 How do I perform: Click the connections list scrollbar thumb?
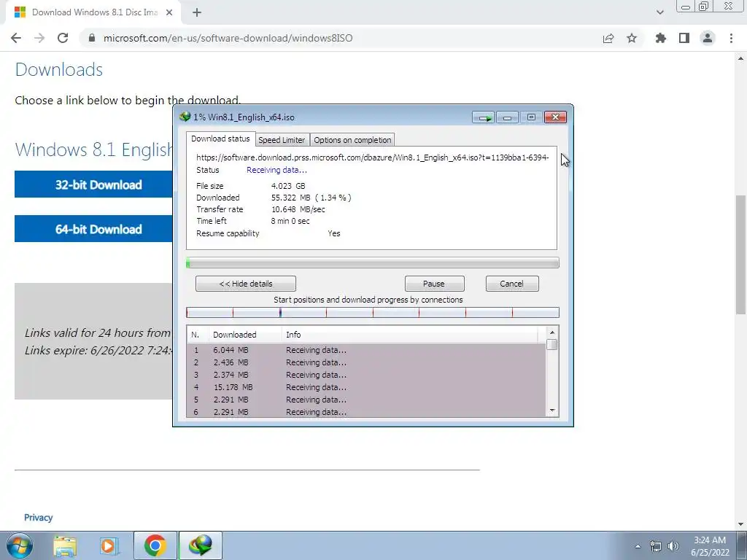tap(552, 345)
